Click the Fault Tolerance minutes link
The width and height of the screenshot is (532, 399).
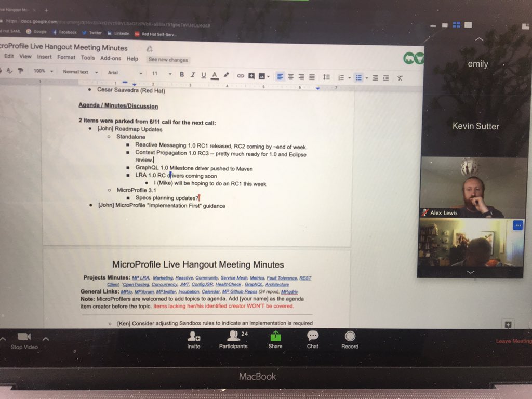282,278
